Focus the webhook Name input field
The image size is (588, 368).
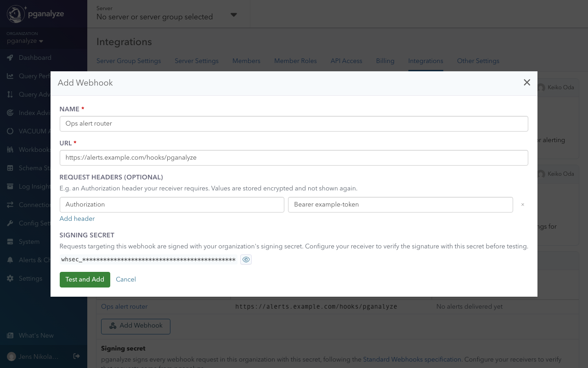pyautogui.click(x=294, y=124)
